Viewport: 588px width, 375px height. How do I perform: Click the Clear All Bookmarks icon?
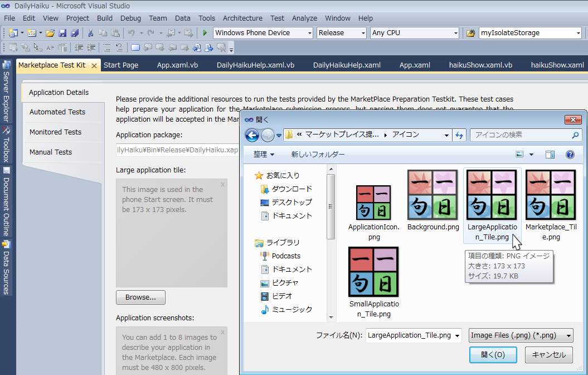tap(222, 47)
